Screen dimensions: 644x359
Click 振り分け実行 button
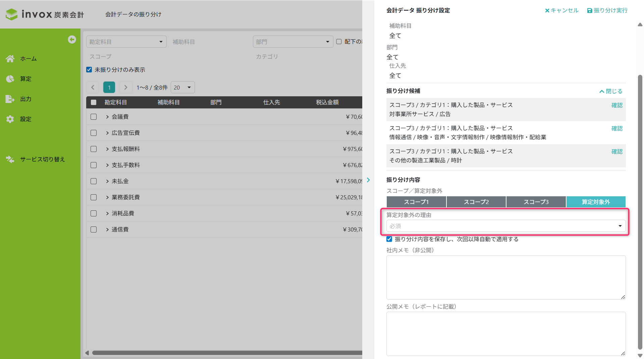pyautogui.click(x=607, y=10)
